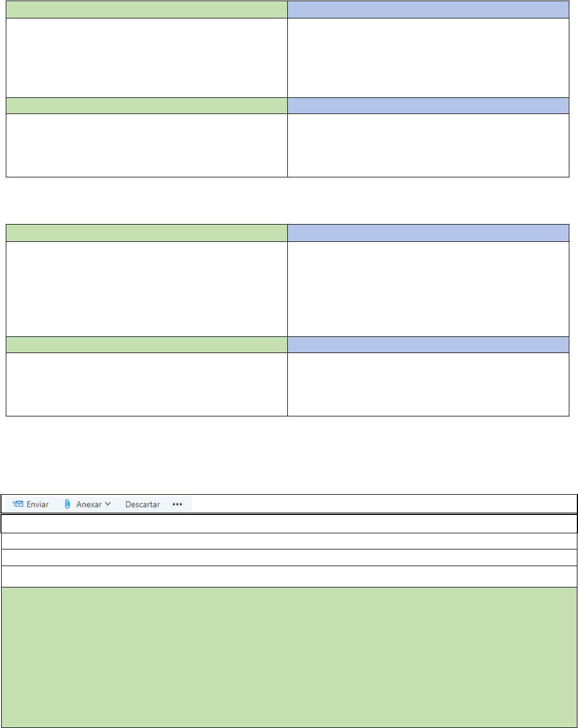Viewport: 578px width, 728px height.
Task: Select the top green header cell of first table
Action: 147,9
